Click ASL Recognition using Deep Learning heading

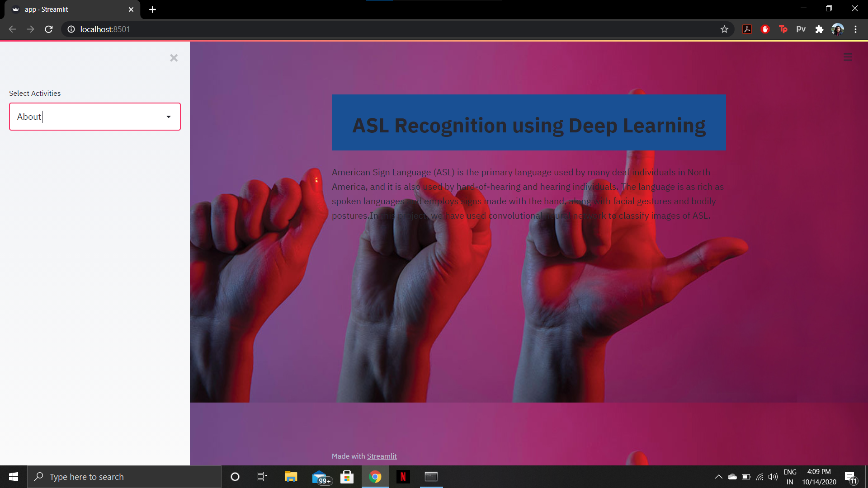point(528,126)
